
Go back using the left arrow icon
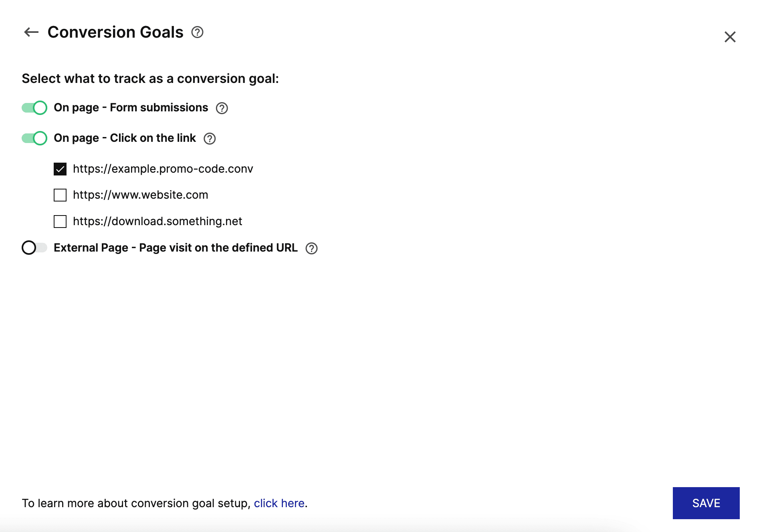tap(31, 32)
